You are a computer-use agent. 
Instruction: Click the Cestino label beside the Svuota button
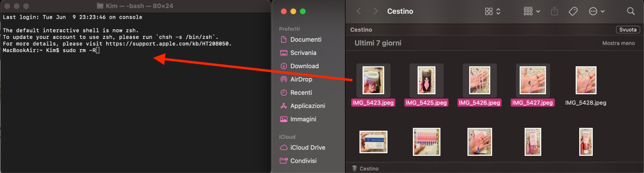tap(361, 30)
